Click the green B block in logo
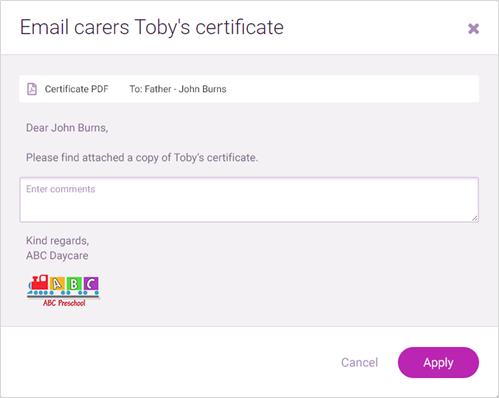This screenshot has width=499, height=398. [74, 284]
